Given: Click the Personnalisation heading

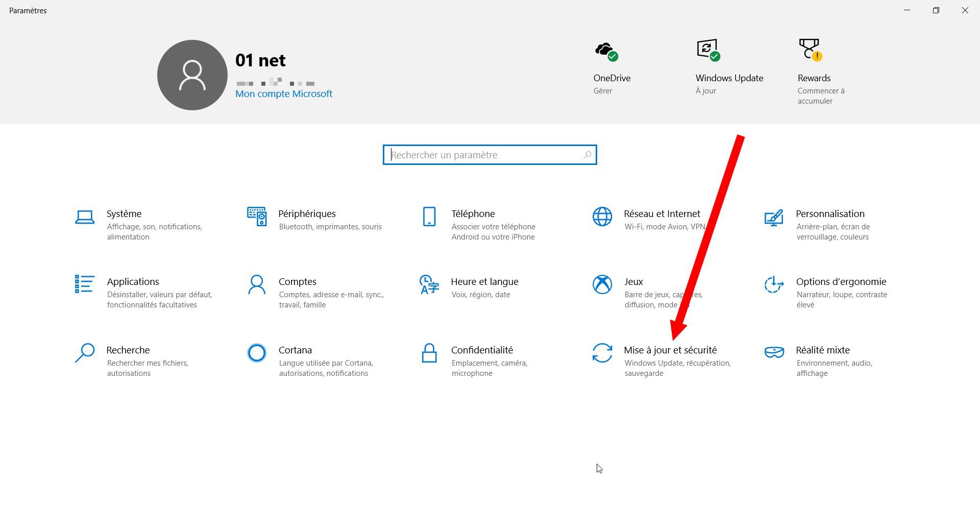Looking at the screenshot, I should [830, 213].
